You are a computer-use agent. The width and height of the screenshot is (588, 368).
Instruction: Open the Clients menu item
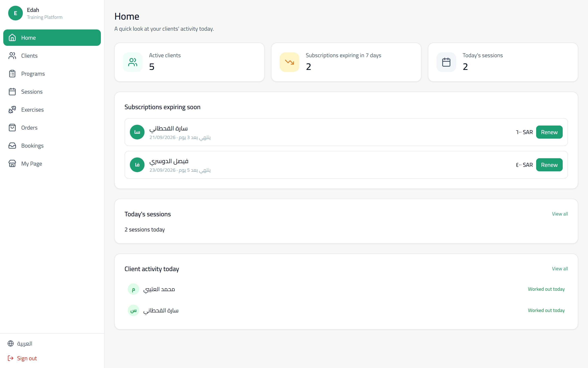52,55
